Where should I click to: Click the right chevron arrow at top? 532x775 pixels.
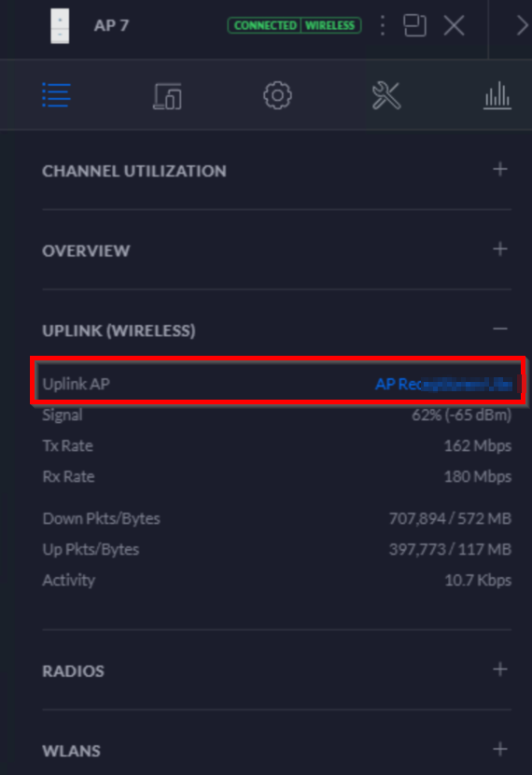[522, 25]
